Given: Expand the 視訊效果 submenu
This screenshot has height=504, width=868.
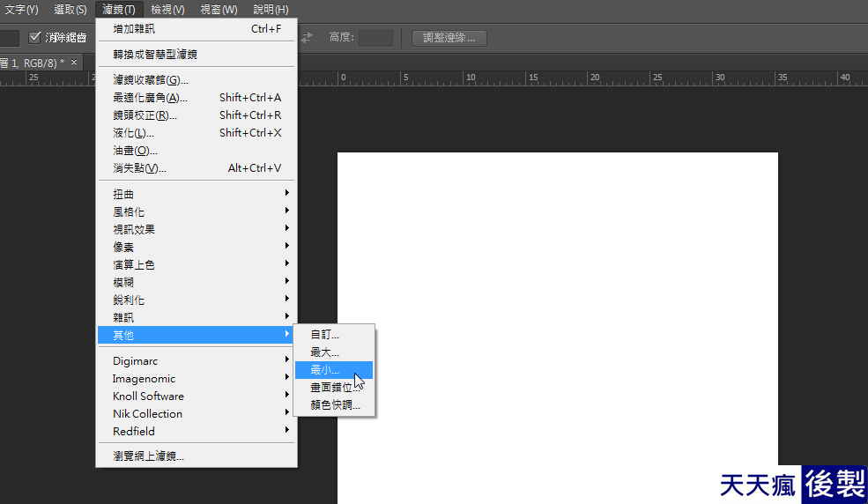Looking at the screenshot, I should pos(197,229).
